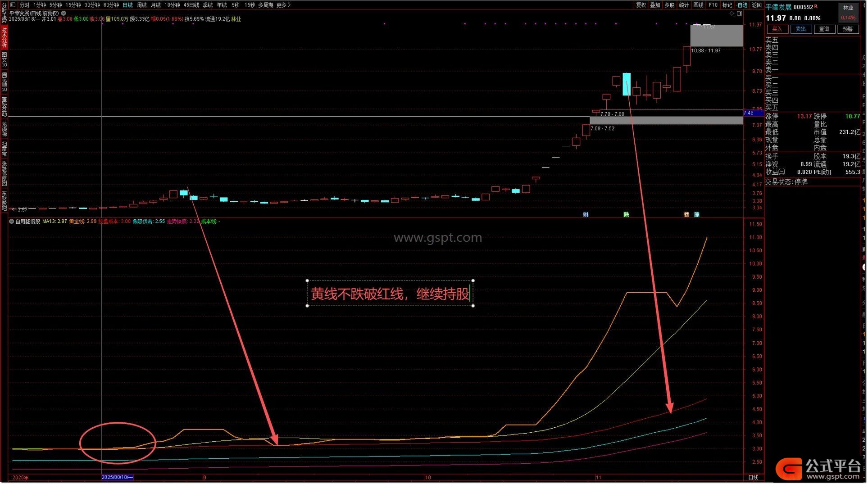Click the red R badge beside 000592

click(816, 6)
